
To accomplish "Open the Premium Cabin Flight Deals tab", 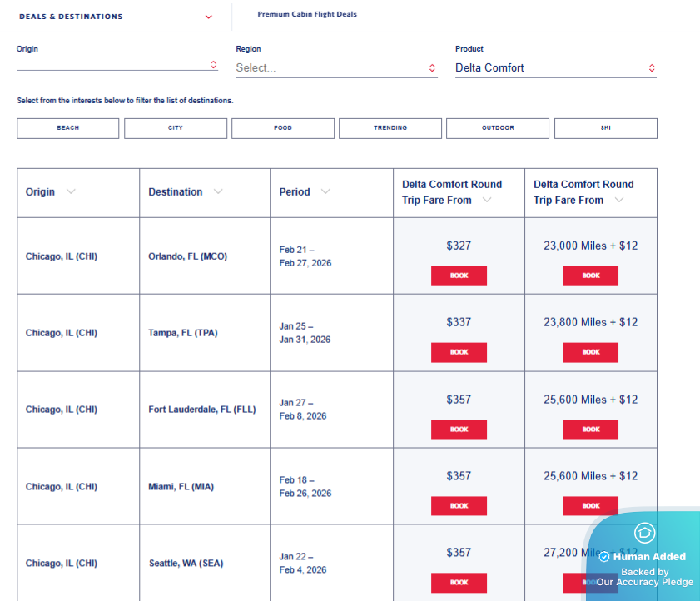I will (307, 14).
